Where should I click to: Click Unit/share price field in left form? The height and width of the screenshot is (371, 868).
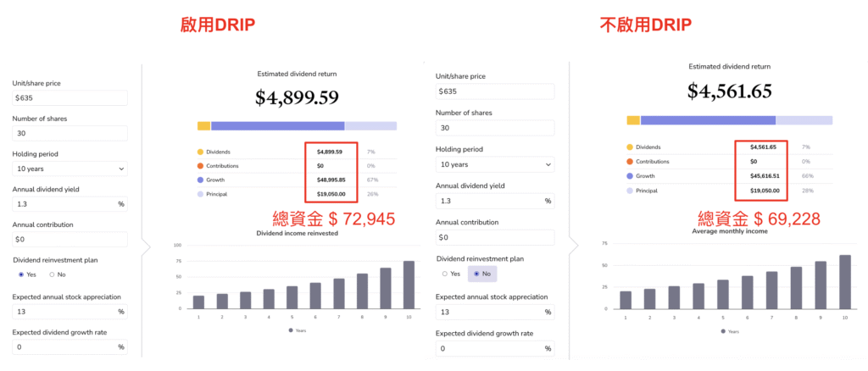pos(70,98)
